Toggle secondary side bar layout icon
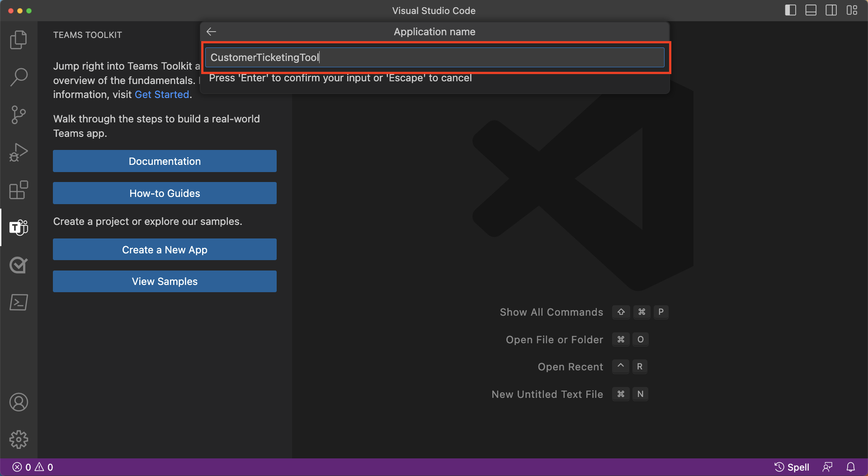 [x=831, y=10]
